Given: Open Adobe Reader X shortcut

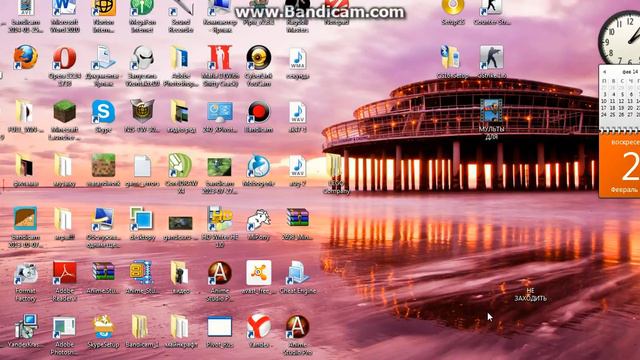Looking at the screenshot, I should coord(64,273).
